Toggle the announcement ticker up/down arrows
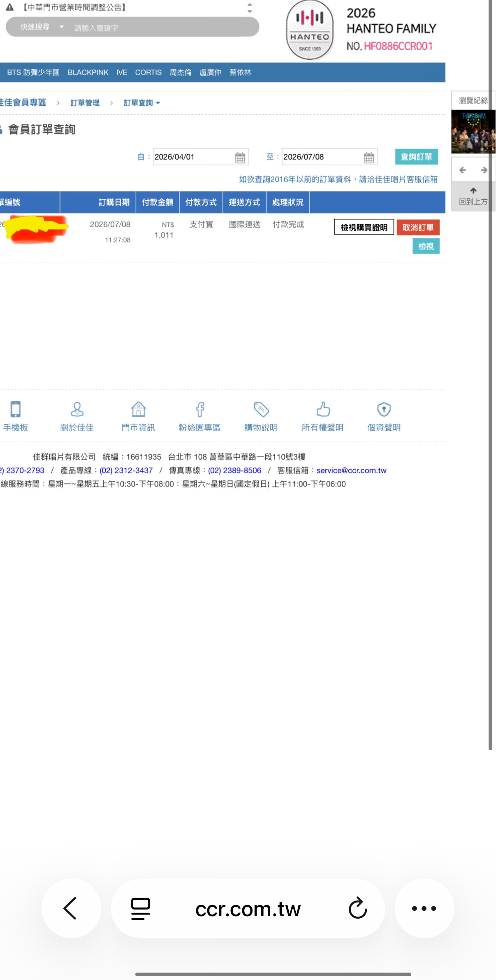Screen dimensions: 496x980 [x=250, y=8]
